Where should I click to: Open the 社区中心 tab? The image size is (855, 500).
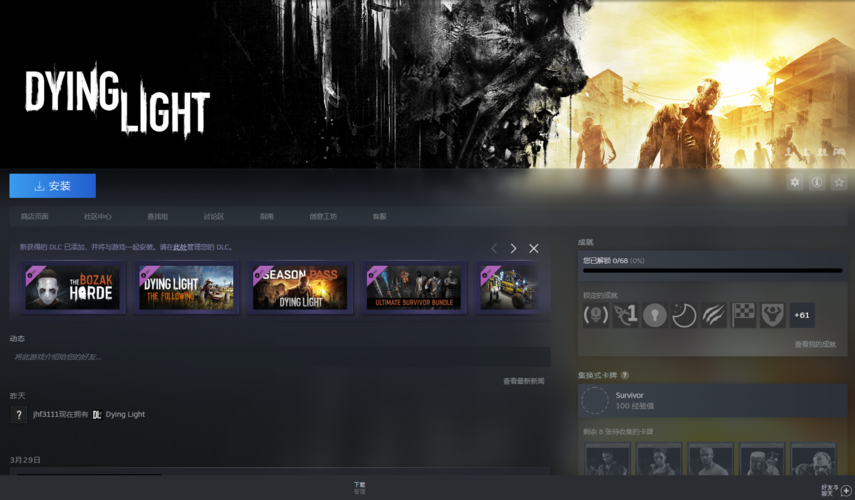point(98,216)
